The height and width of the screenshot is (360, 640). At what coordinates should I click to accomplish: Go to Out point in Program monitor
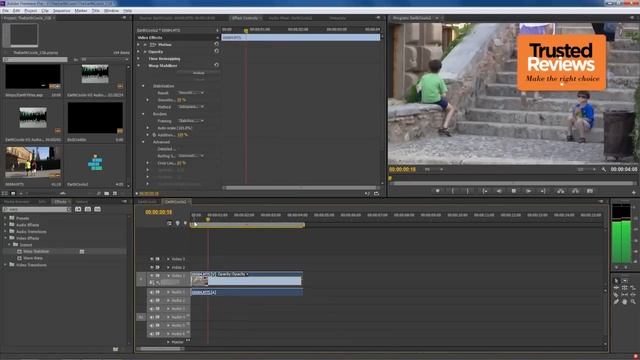click(543, 191)
